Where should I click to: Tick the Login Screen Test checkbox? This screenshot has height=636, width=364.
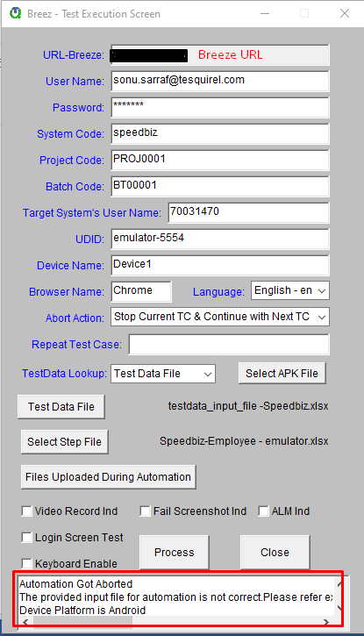(27, 538)
